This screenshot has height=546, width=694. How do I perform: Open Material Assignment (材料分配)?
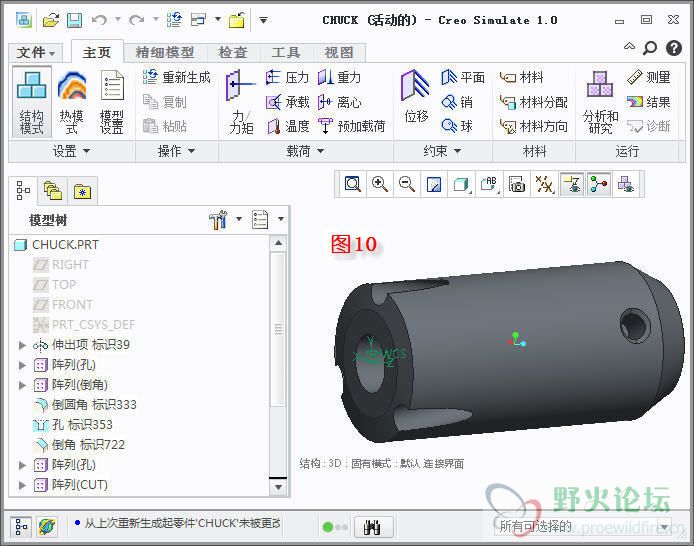533,102
